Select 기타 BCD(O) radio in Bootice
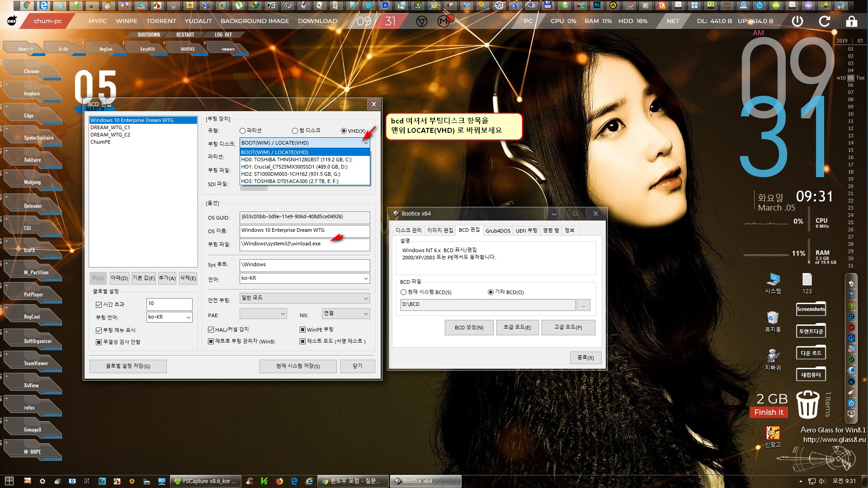Image resolution: width=868 pixels, height=488 pixels. [491, 292]
